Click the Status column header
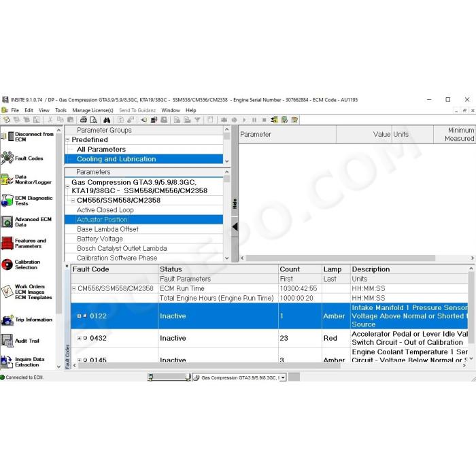This screenshot has width=476, height=476. pos(218,269)
